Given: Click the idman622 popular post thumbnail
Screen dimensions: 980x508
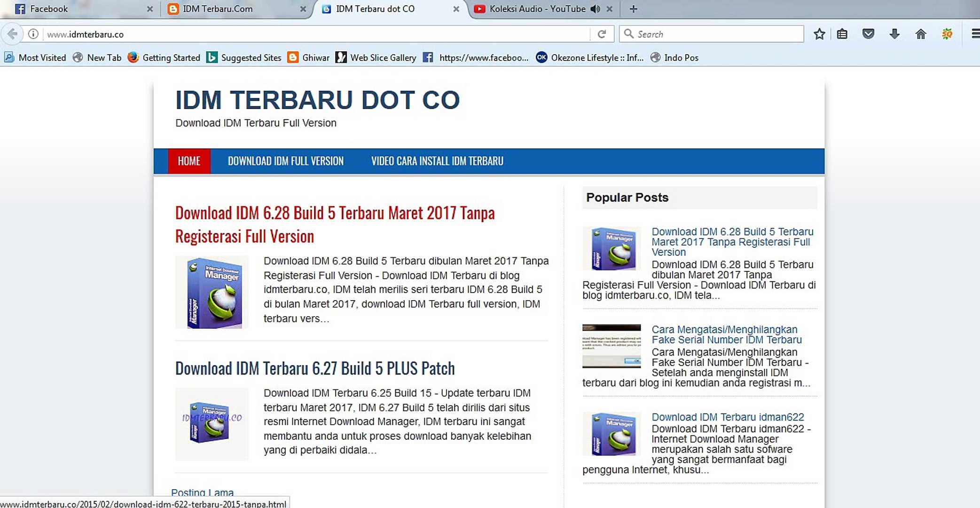Looking at the screenshot, I should (x=612, y=434).
